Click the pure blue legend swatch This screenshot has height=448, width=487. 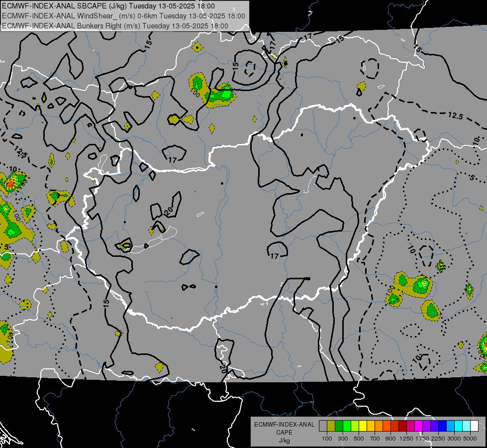pyautogui.click(x=443, y=426)
